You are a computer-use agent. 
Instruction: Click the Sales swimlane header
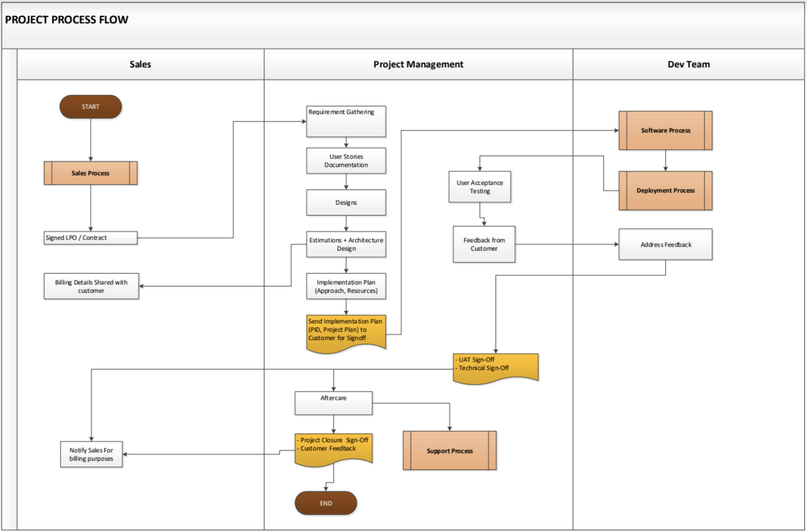tap(140, 64)
